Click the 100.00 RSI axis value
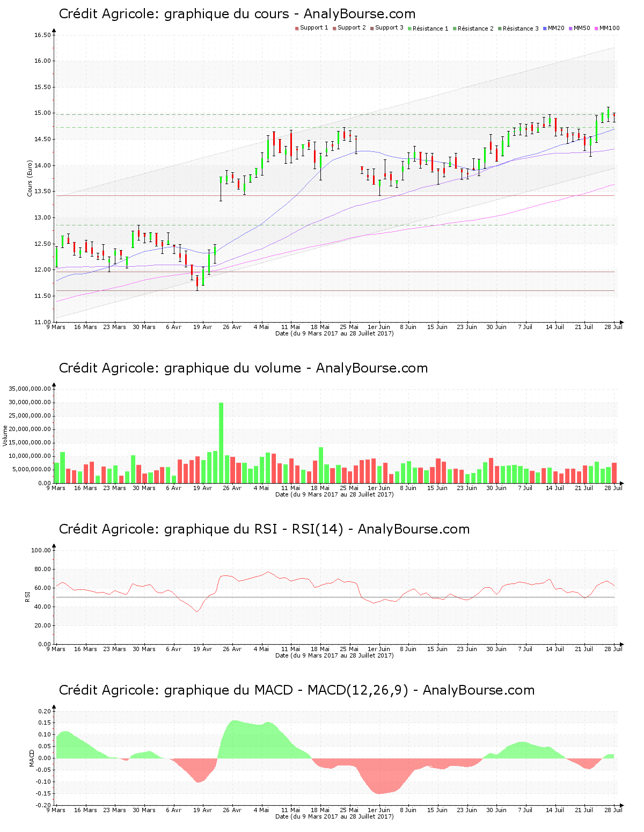 pyautogui.click(x=41, y=550)
